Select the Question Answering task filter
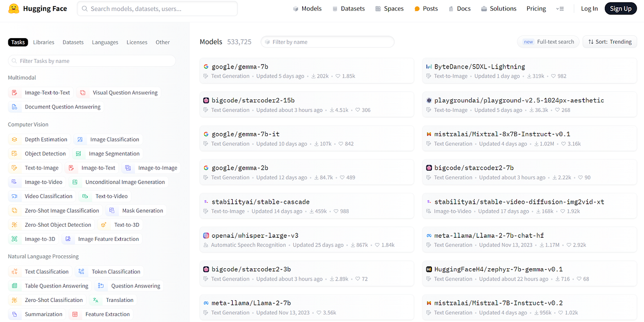 tap(129, 286)
